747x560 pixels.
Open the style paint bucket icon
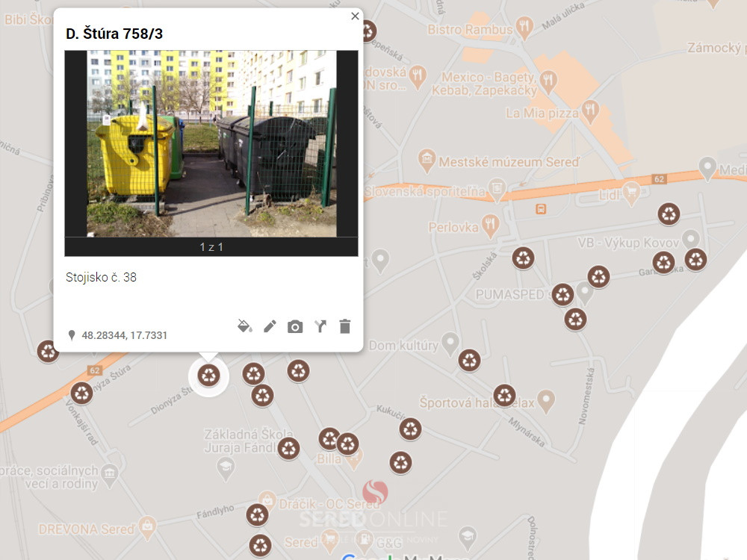click(245, 326)
